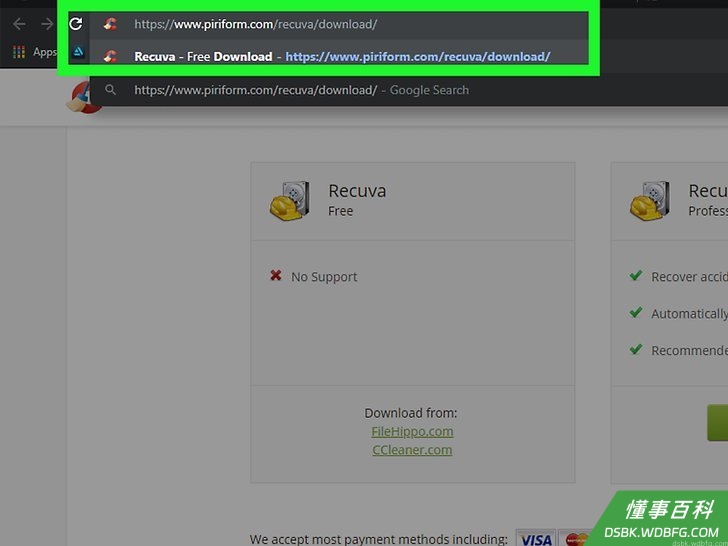Choose the Google Search suggestion row
Viewport: 728px width, 546px height.
tap(409, 90)
